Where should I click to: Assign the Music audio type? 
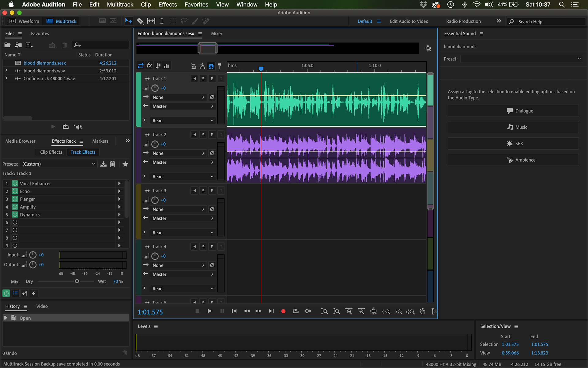click(x=513, y=127)
